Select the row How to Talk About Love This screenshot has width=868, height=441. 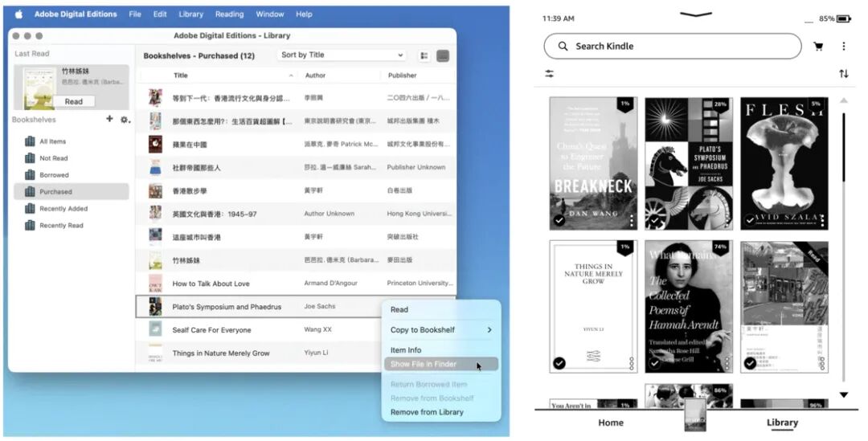296,284
